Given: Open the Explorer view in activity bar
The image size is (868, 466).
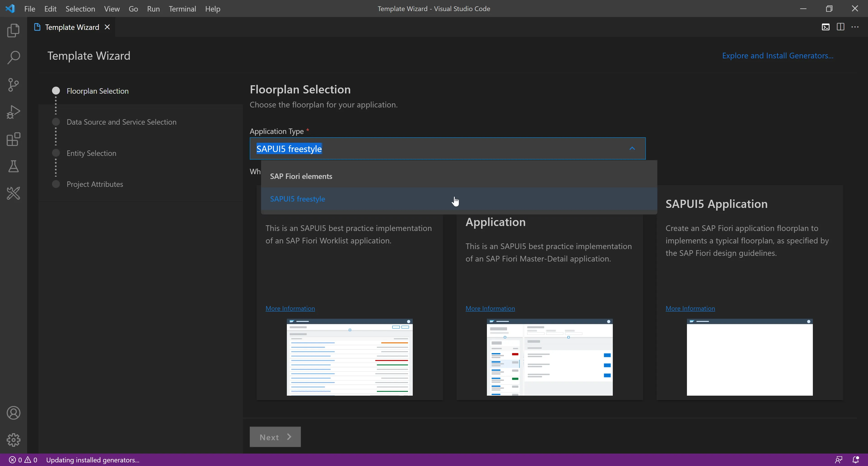Looking at the screenshot, I should (x=14, y=30).
